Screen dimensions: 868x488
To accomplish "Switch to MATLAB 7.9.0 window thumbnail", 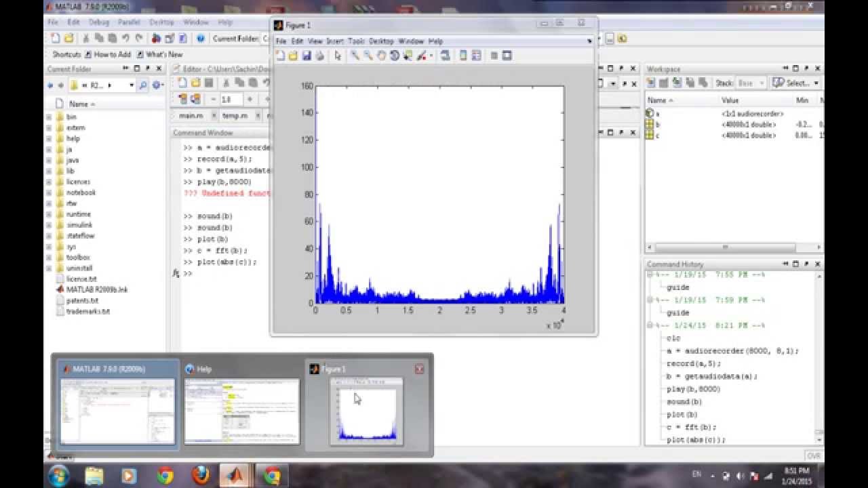I will click(117, 406).
